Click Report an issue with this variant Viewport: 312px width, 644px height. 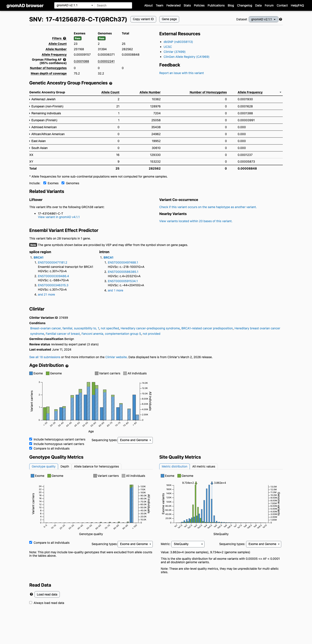181,73
